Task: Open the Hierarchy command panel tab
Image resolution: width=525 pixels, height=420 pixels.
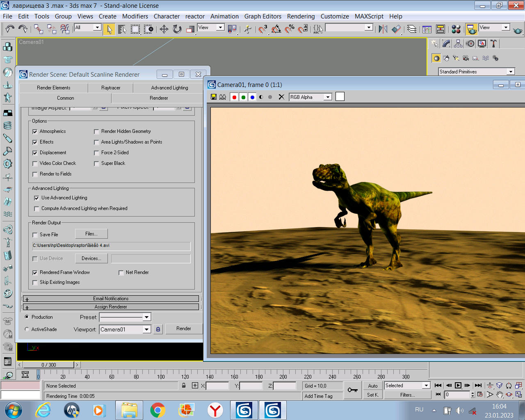Action: (x=459, y=43)
